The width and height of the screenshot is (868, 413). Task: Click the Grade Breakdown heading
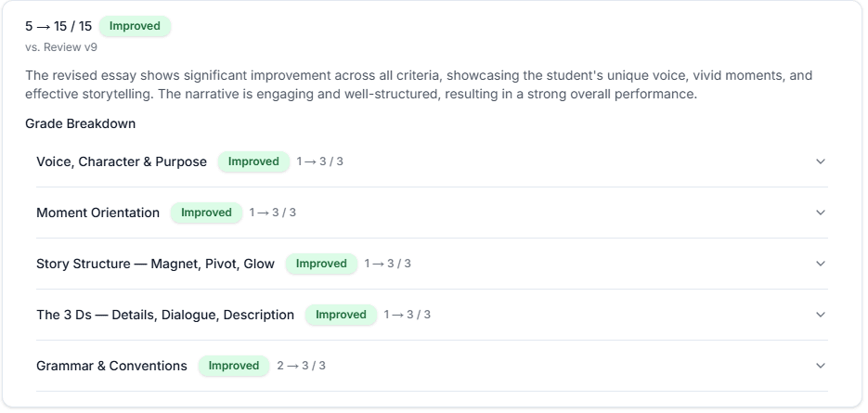[x=80, y=123]
